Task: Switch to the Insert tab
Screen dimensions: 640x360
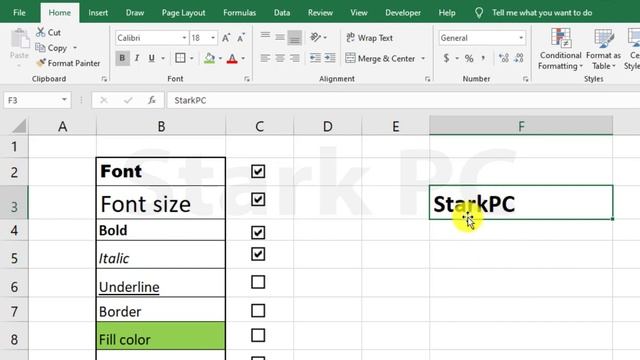Action: coord(98,13)
